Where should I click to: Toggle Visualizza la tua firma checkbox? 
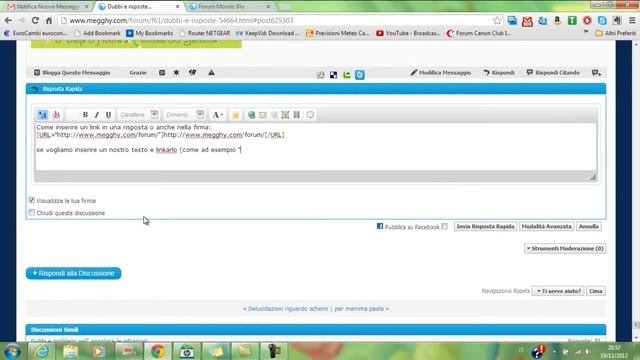(x=32, y=200)
